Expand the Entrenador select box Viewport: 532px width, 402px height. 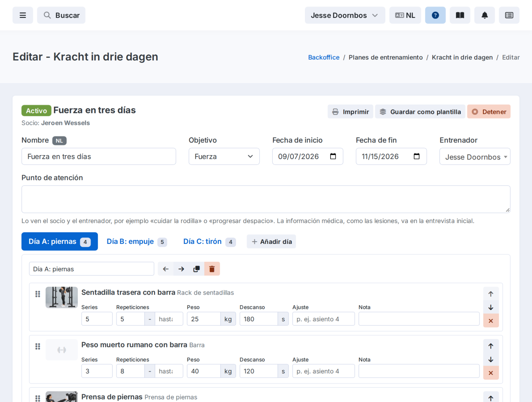pos(475,156)
